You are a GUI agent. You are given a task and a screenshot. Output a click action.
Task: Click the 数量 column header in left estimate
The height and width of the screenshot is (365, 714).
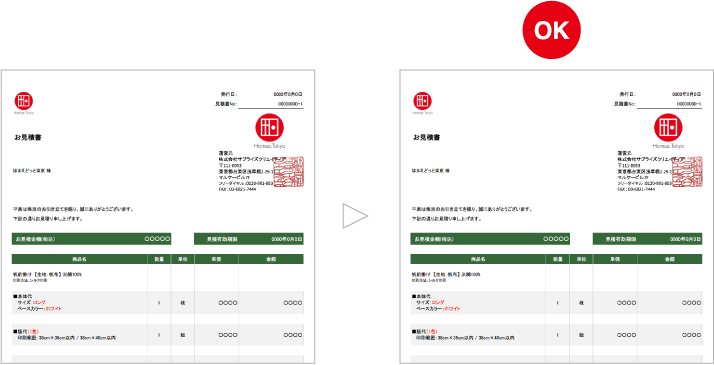[159, 259]
